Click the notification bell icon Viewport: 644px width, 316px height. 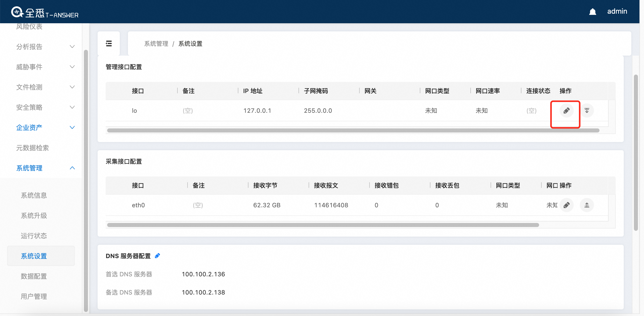coord(592,12)
